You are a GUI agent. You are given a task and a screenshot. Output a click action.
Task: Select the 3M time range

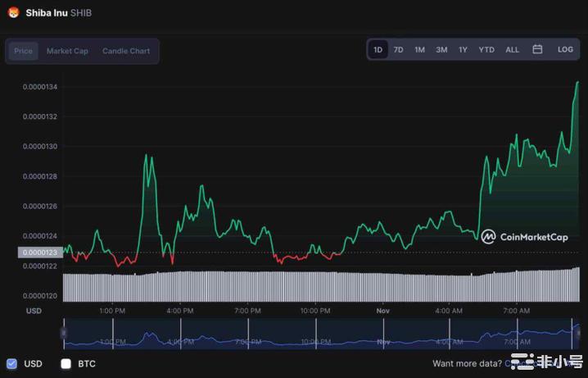441,49
